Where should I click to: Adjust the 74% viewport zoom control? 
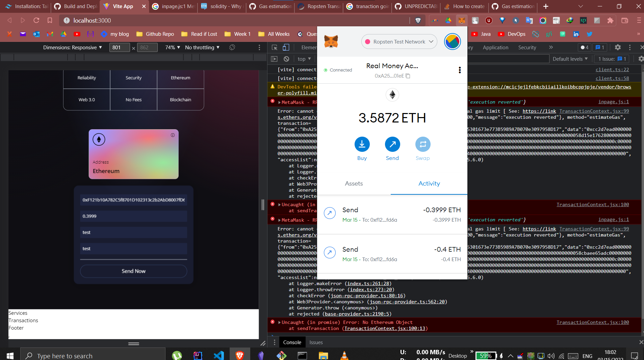point(172,47)
